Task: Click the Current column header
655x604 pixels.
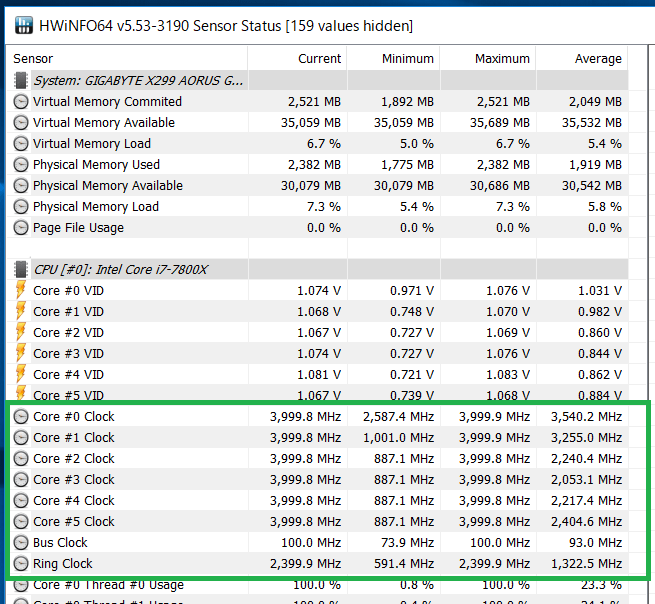Action: click(x=297, y=58)
